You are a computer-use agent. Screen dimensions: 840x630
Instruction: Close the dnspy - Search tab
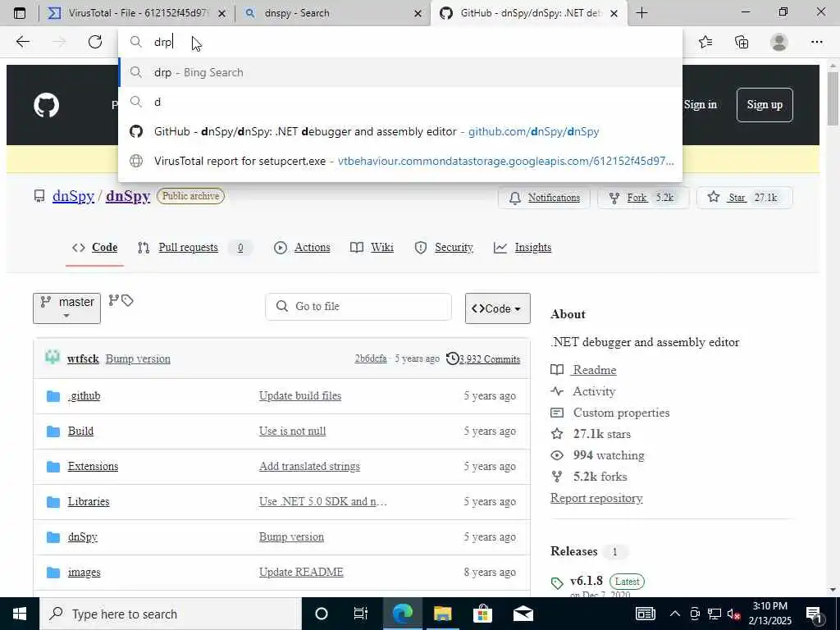[418, 13]
